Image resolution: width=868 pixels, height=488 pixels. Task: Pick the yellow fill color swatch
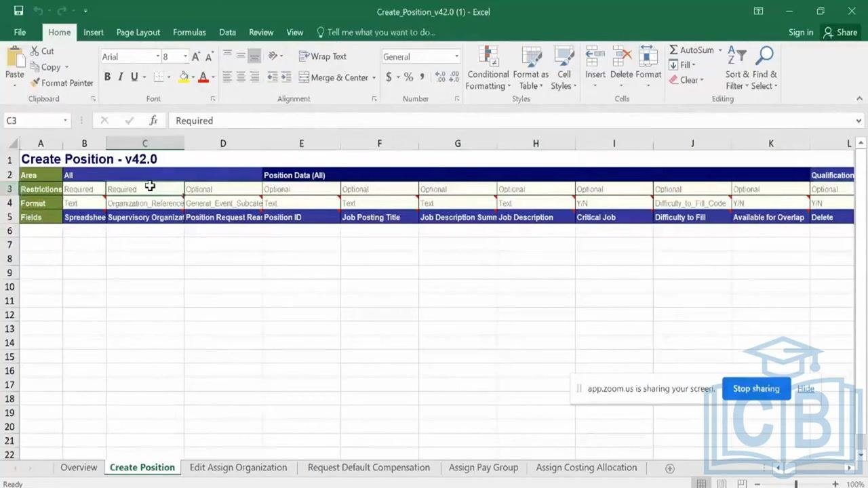tap(183, 77)
